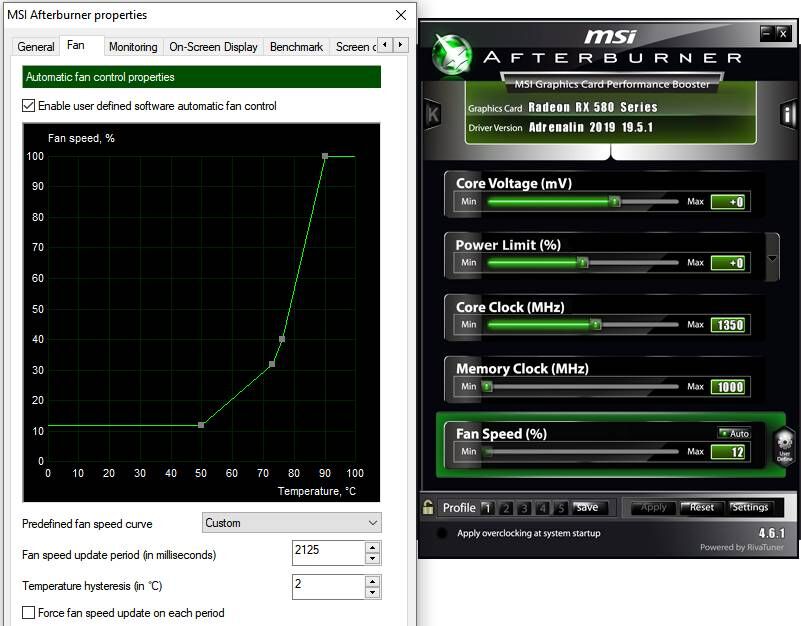Image resolution: width=801 pixels, height=626 pixels.
Task: Open the Kombustor K side button
Action: (433, 114)
